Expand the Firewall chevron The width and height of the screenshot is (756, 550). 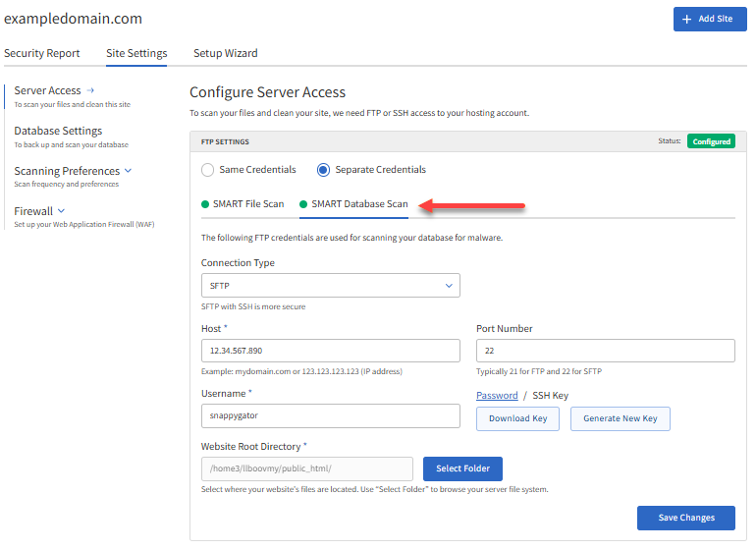click(x=61, y=211)
